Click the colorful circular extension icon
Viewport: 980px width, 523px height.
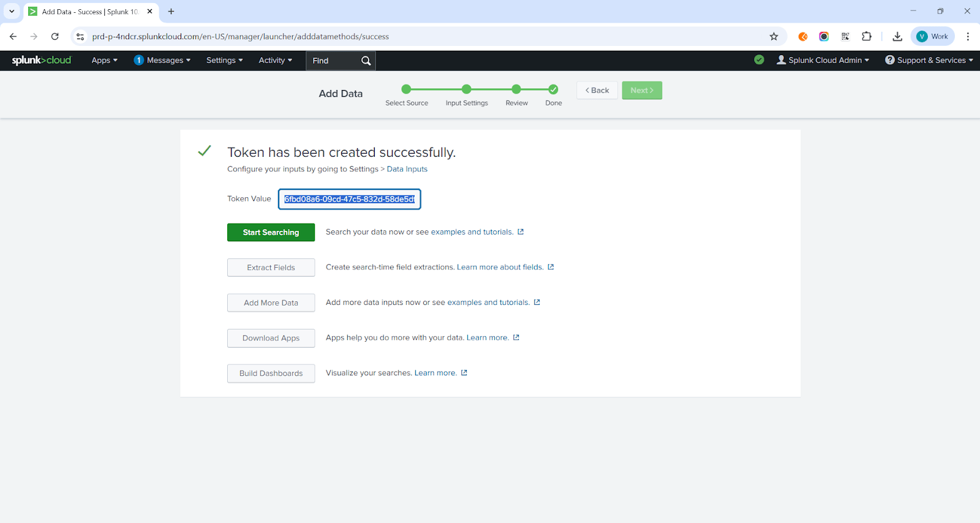(x=824, y=36)
